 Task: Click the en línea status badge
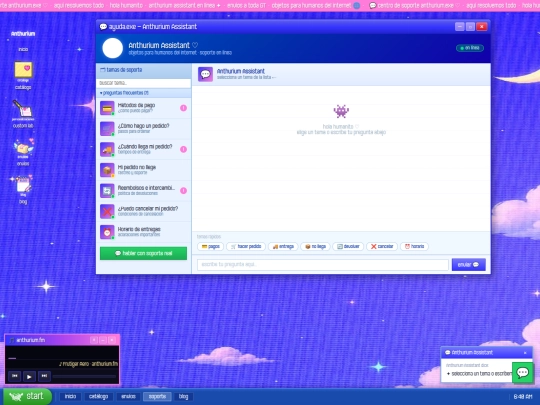(470, 48)
